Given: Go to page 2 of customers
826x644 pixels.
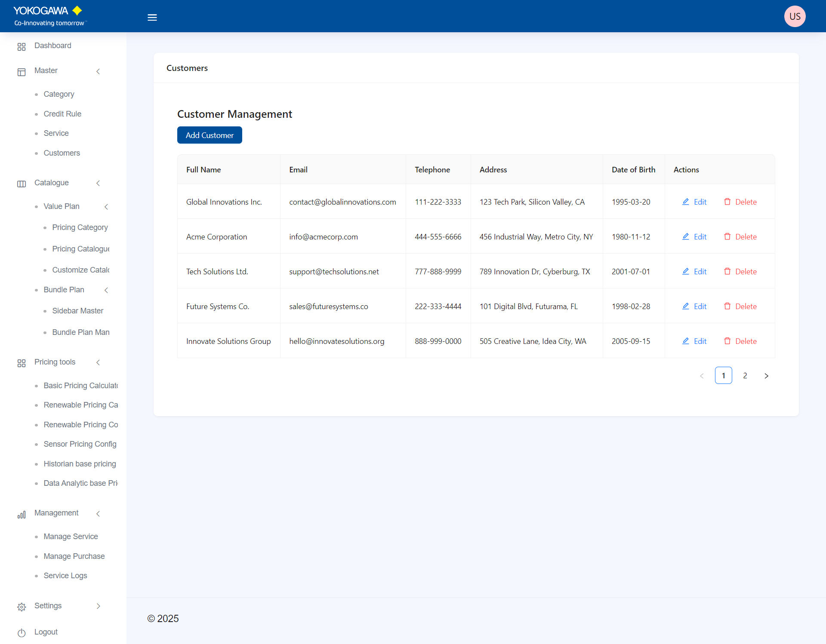Looking at the screenshot, I should [745, 375].
